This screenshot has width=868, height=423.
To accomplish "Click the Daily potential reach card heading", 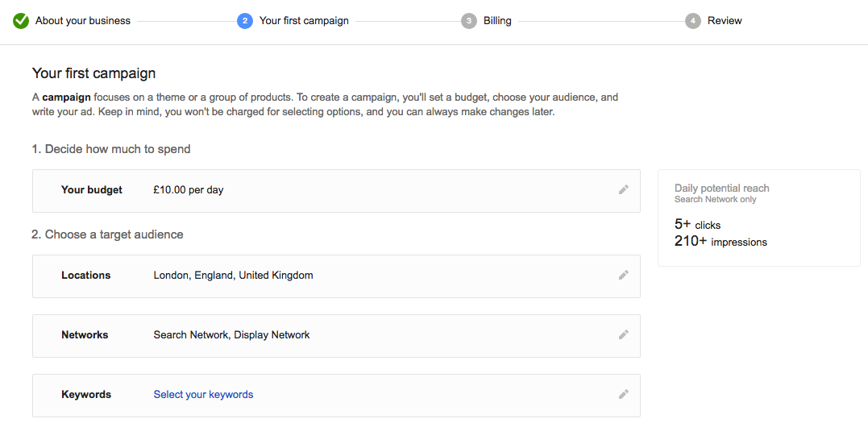I will coord(721,188).
